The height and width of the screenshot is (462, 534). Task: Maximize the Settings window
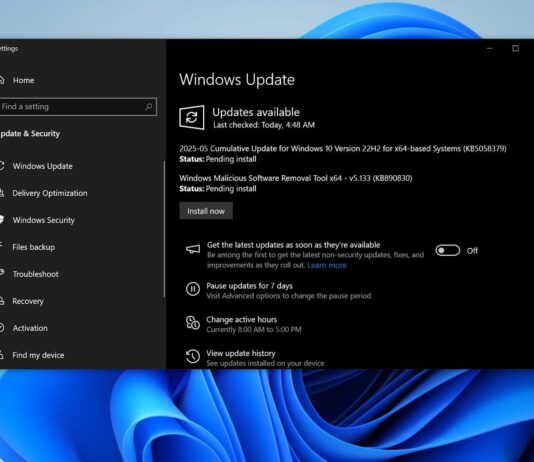coord(516,48)
